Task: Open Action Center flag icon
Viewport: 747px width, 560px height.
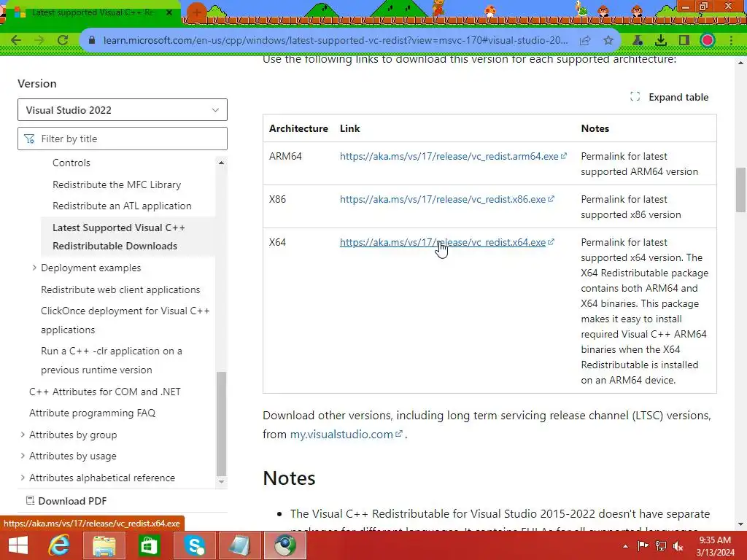Action: tap(643, 545)
